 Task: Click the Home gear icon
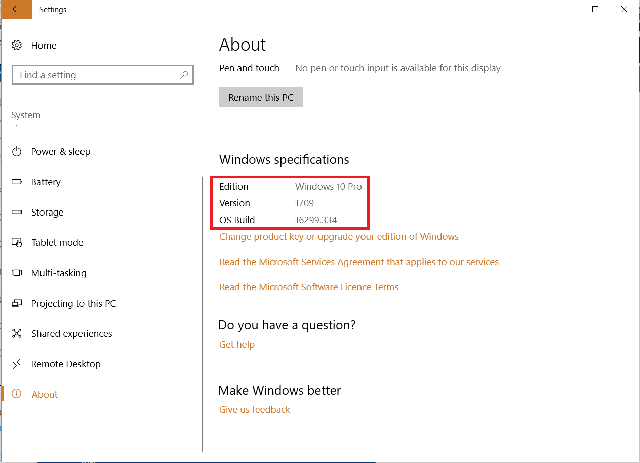tap(17, 45)
